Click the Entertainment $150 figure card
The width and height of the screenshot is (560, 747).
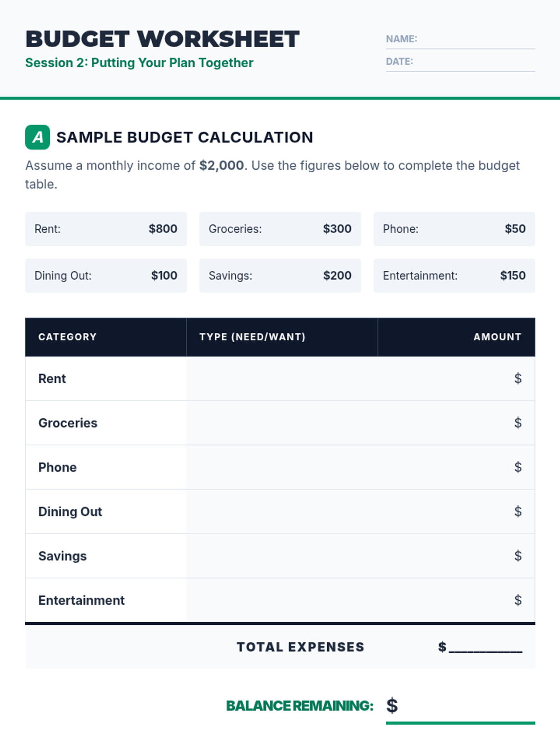tap(454, 276)
